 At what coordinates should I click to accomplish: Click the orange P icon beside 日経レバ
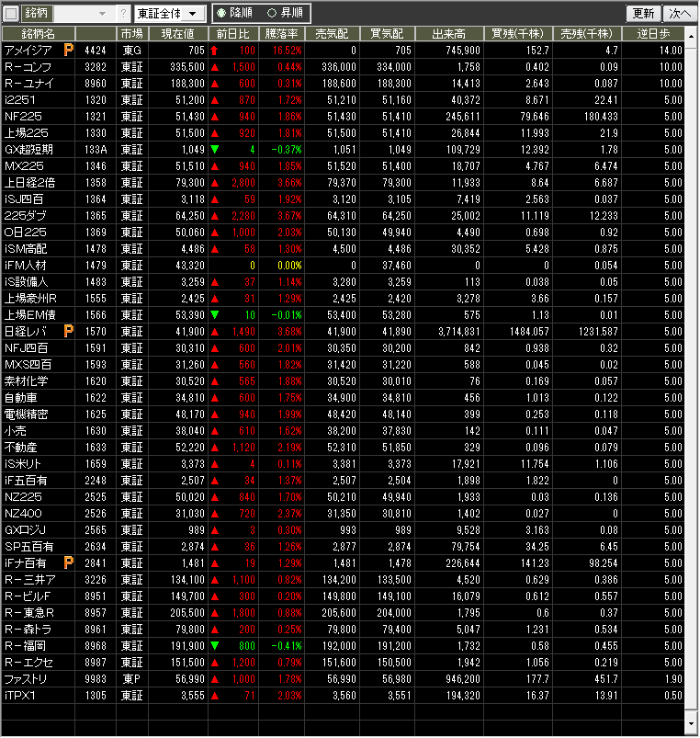tap(68, 331)
